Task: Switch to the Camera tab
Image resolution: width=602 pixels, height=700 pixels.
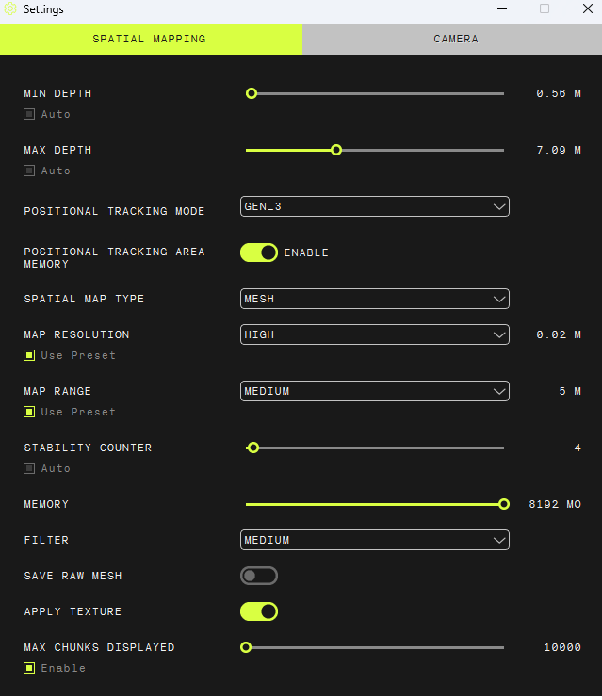Action: click(455, 40)
